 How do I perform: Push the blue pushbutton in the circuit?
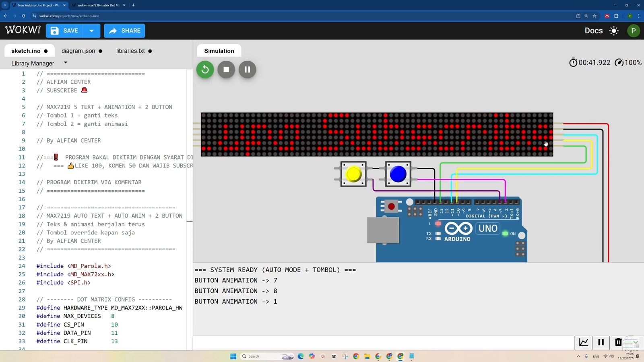coord(398,174)
